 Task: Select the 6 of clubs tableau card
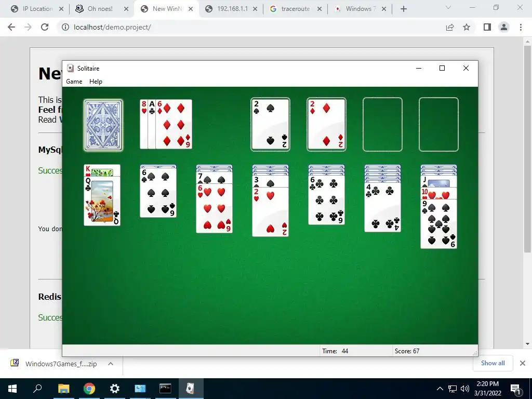327,200
